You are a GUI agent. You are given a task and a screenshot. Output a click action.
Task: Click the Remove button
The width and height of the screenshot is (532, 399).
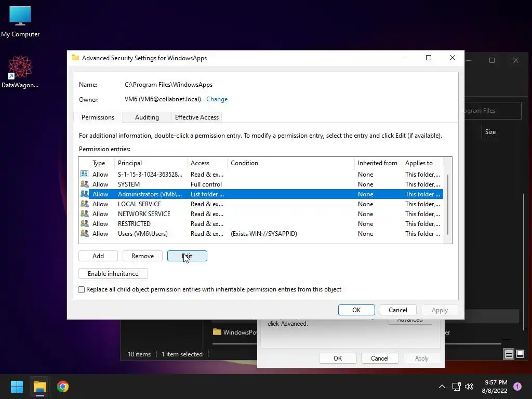142,256
